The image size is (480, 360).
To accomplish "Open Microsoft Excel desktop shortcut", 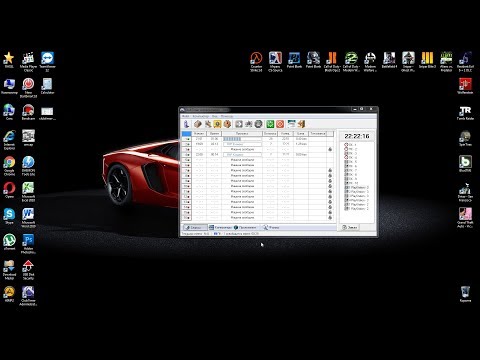I will tap(28, 192).
